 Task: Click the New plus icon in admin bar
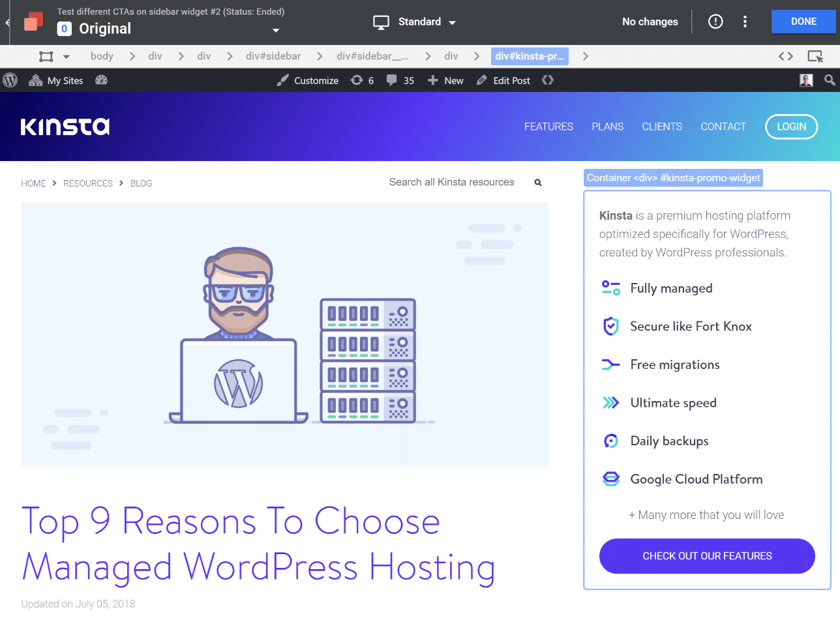tap(434, 80)
